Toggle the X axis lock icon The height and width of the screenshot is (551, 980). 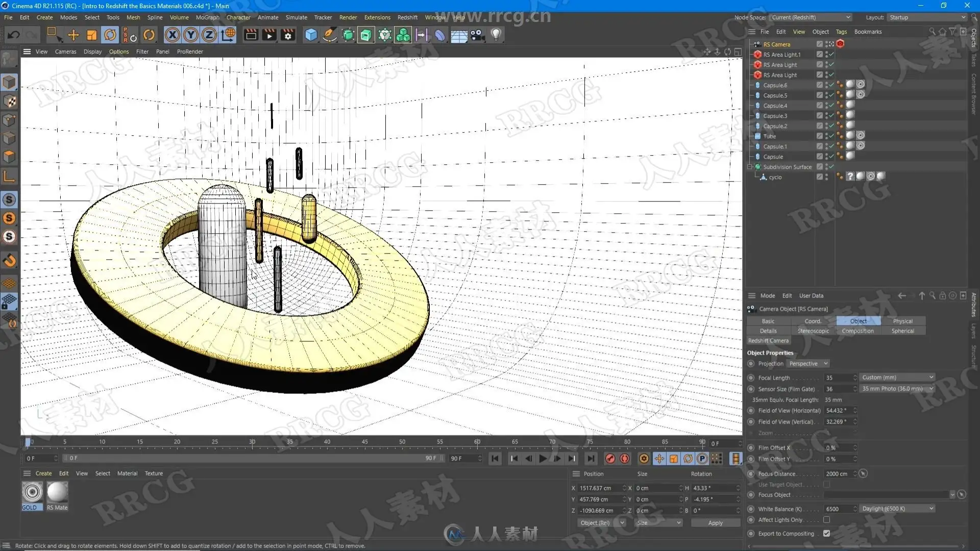173,35
